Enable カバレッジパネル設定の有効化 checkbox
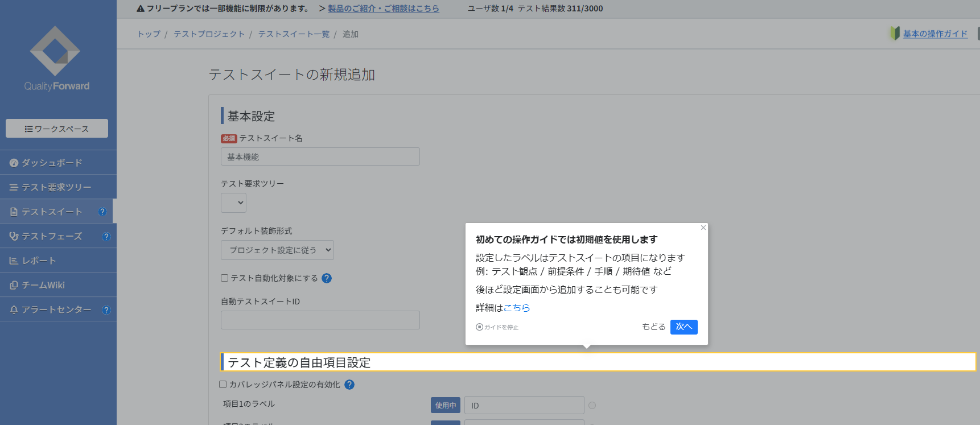The height and width of the screenshot is (425, 980). 223,385
